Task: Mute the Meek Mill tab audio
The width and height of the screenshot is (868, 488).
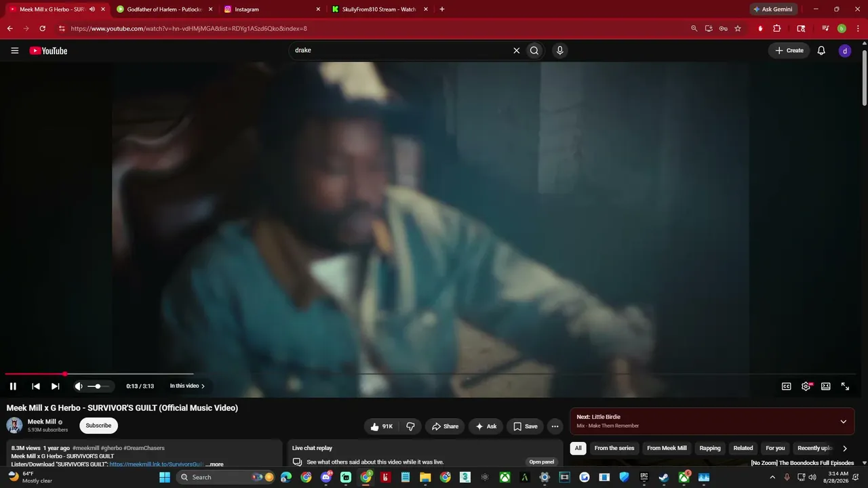Action: pyautogui.click(x=92, y=9)
